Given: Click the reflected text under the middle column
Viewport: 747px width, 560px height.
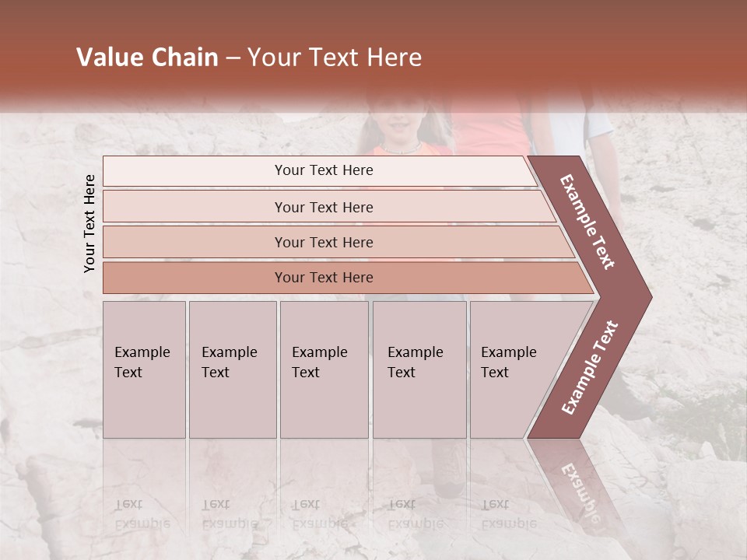Looking at the screenshot, I should coord(319,514).
